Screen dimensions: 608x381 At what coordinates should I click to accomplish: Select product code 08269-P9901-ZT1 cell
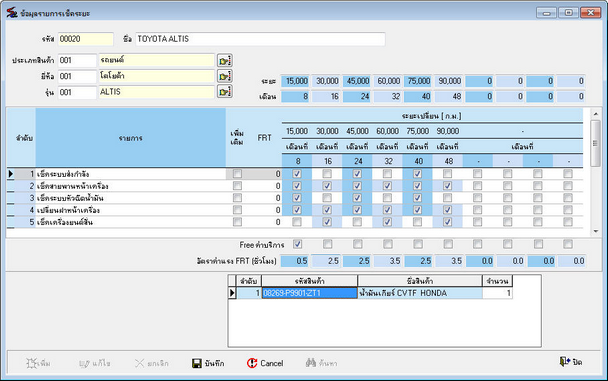point(309,293)
